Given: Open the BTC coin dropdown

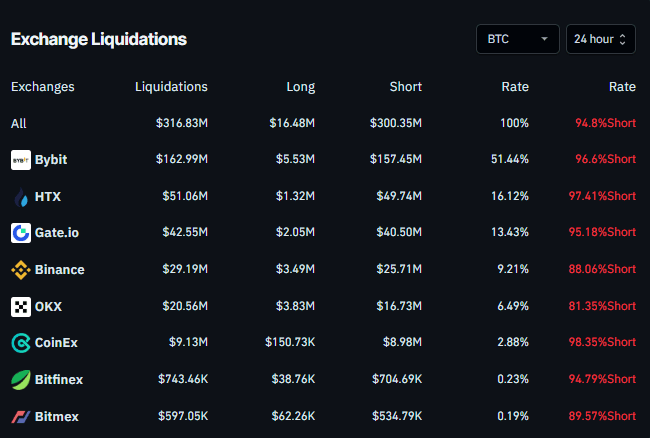Looking at the screenshot, I should point(517,39).
